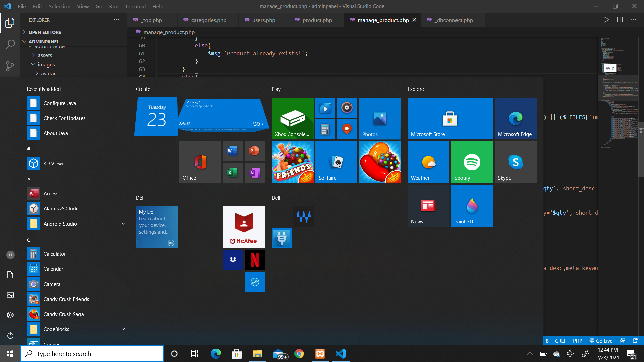Image resolution: width=644 pixels, height=362 pixels.
Task: Click the Type here to search box
Action: coord(92,354)
